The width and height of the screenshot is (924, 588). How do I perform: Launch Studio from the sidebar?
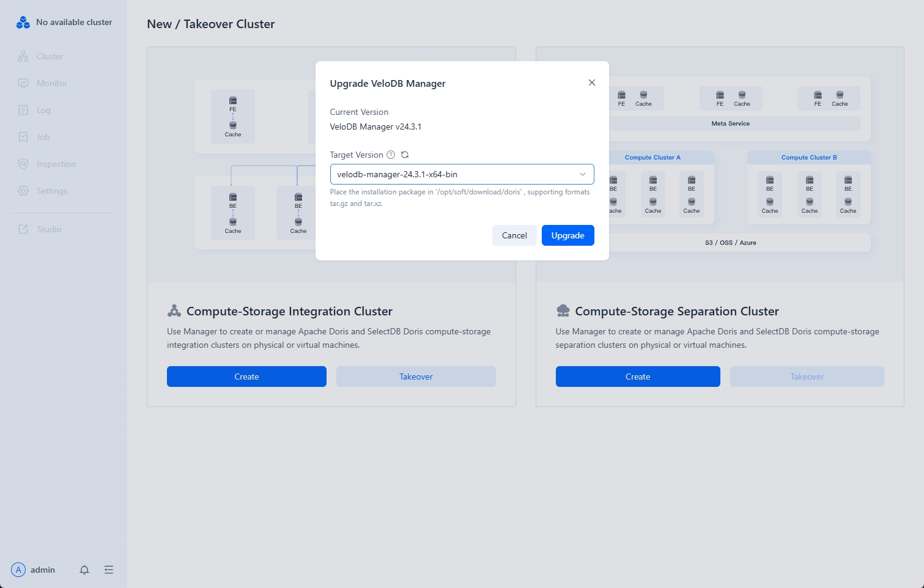(49, 229)
